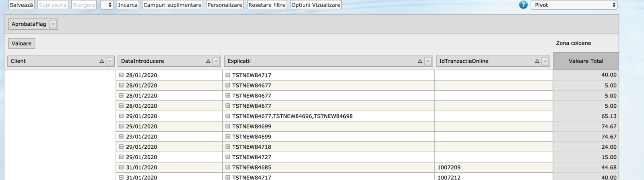644x180 pixels.
Task: Click the Explicatii column sort triangle icon
Action: tap(420, 61)
